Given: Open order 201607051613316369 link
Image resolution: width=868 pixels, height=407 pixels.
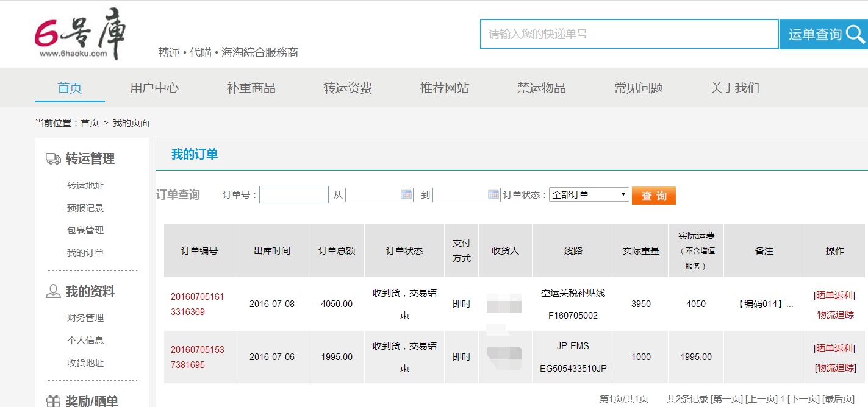Looking at the screenshot, I should point(197,304).
